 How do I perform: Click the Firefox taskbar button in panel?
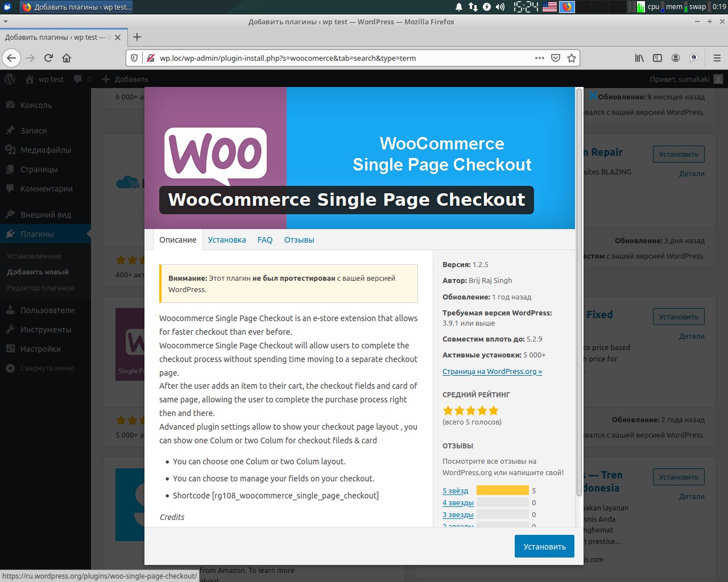77,7
